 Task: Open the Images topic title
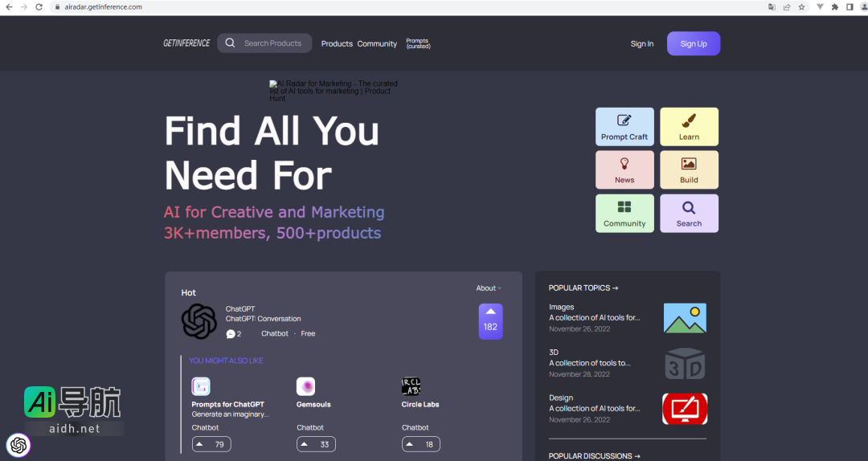[561, 307]
